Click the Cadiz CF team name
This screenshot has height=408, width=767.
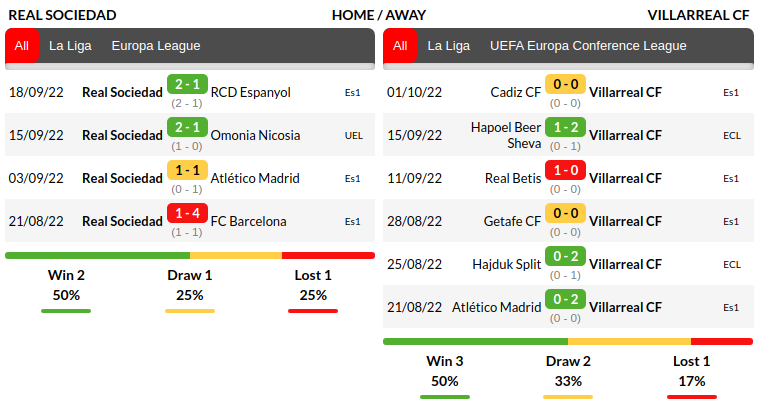coord(516,92)
